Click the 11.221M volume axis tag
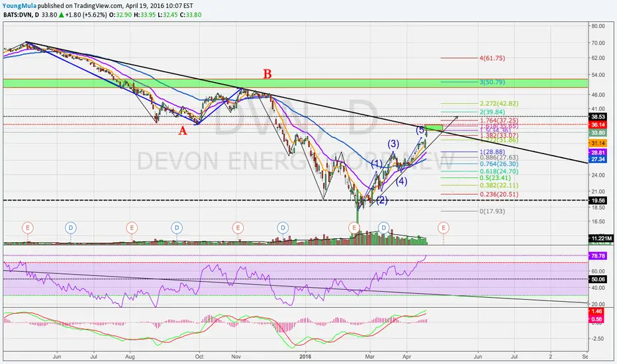 coord(600,238)
